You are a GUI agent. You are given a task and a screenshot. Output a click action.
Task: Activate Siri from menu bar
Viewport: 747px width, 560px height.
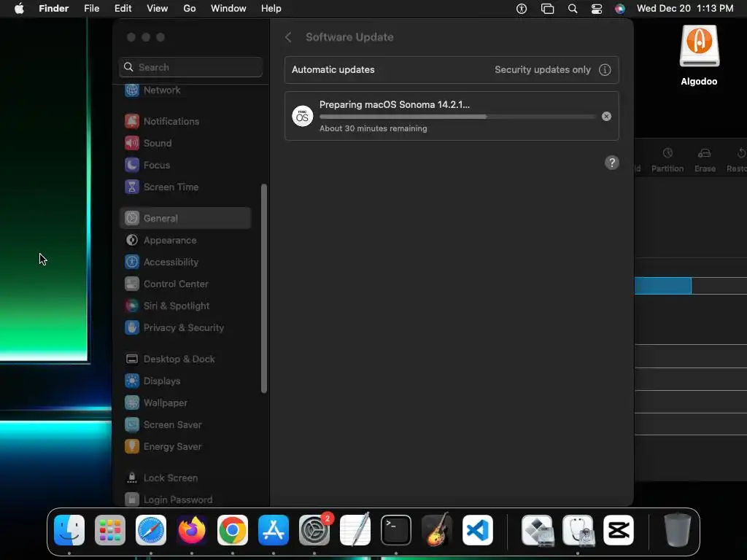click(x=620, y=9)
